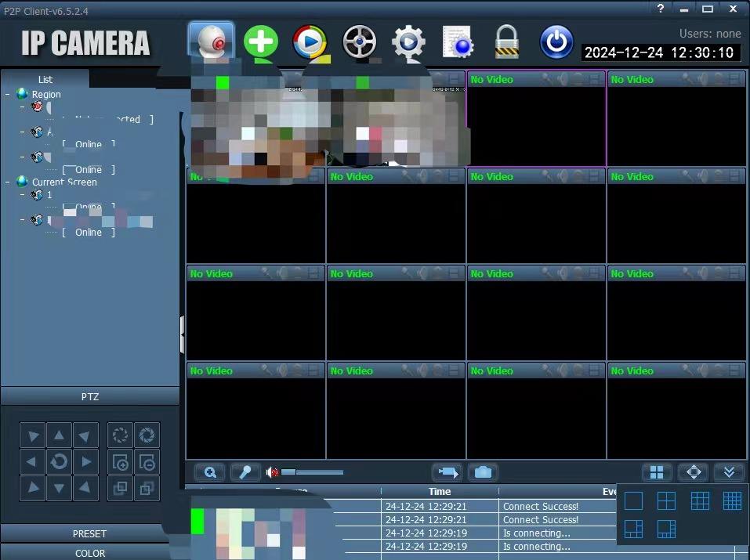Mute the speaker audio icon

pos(272,472)
